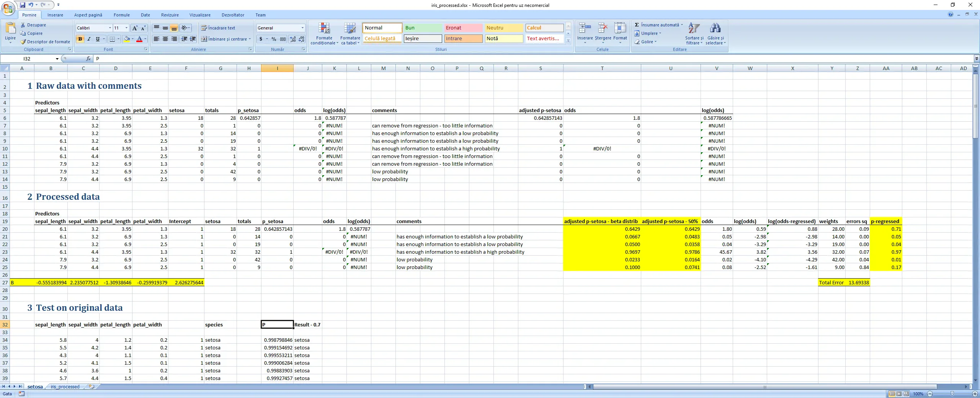Click the percent style icon

coord(274,39)
